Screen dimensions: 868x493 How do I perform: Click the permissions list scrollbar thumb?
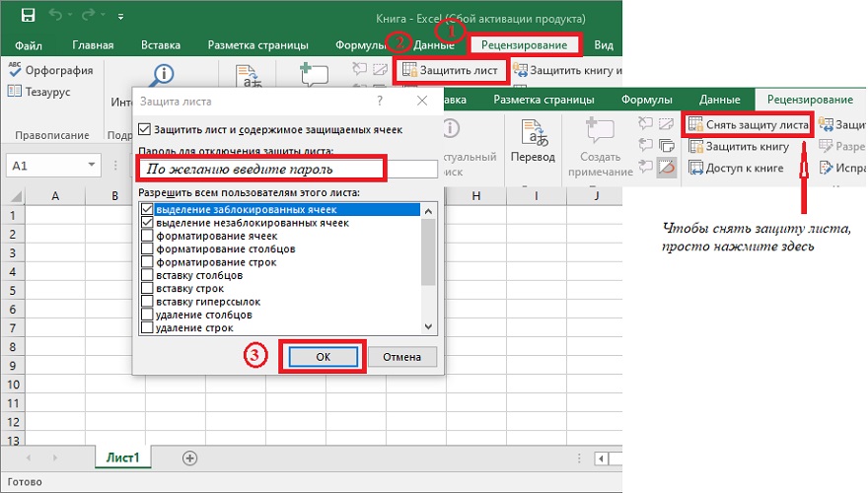(428, 251)
